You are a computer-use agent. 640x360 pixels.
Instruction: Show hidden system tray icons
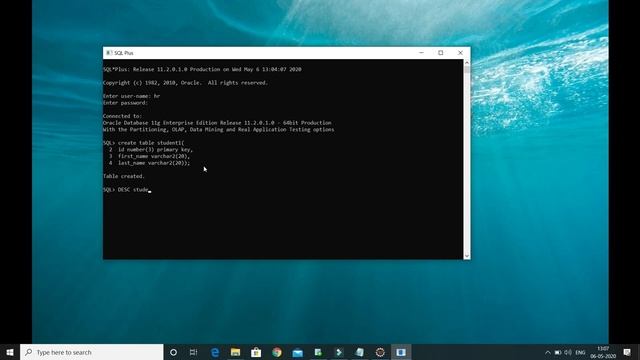tap(548, 352)
